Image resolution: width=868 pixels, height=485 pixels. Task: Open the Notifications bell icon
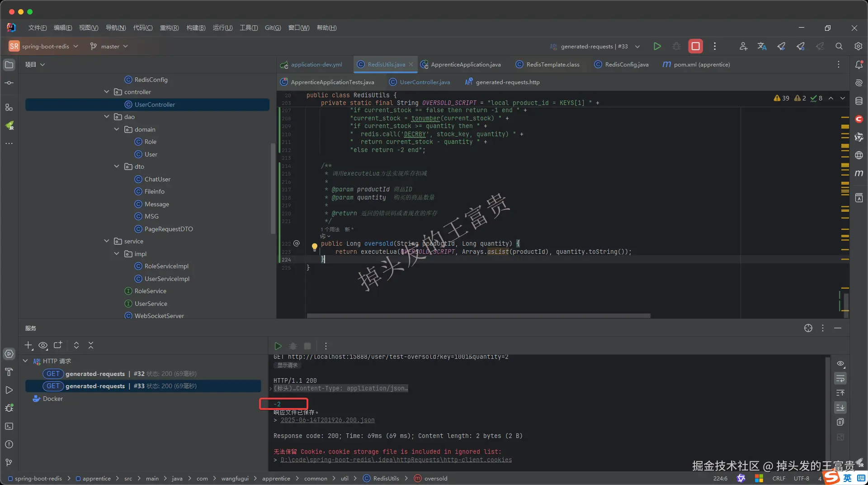(x=859, y=65)
